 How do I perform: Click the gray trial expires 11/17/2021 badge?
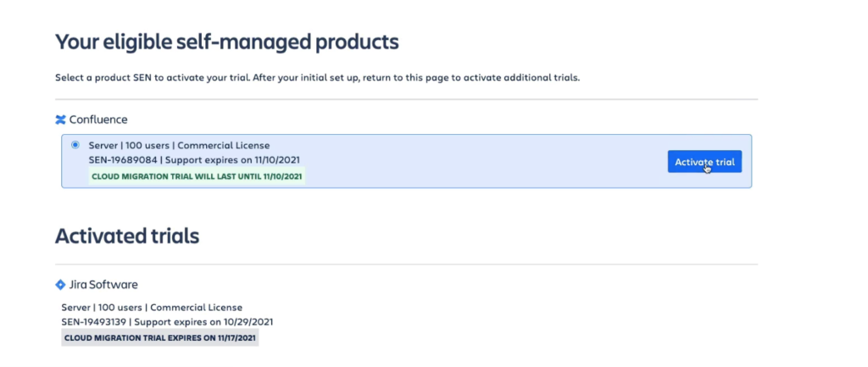click(x=160, y=337)
